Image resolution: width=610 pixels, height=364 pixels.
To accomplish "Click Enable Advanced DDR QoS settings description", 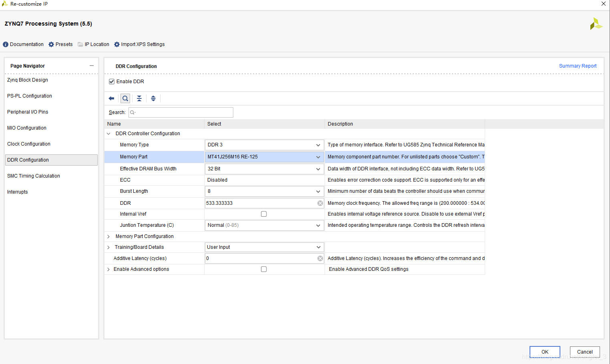I will coord(369,269).
